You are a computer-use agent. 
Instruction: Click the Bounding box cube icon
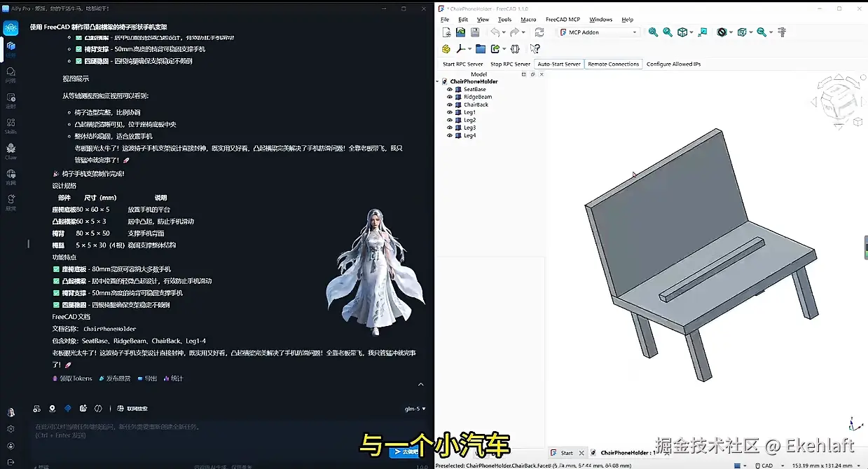click(x=742, y=32)
